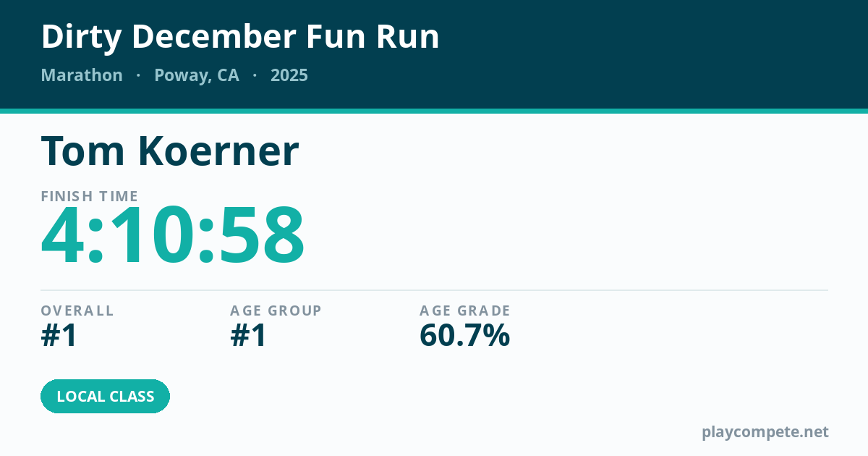Click the 4:10:58 finish time

173,236
